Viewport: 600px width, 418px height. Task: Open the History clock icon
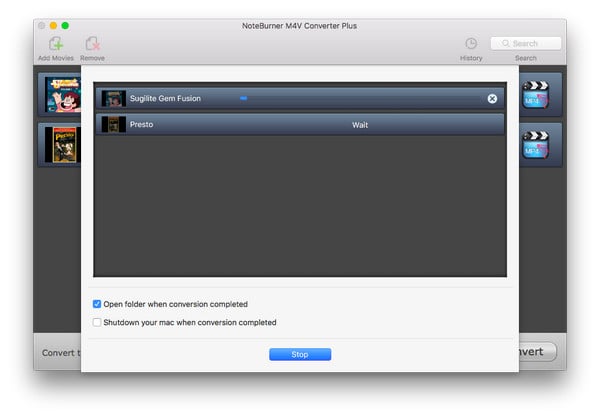471,44
